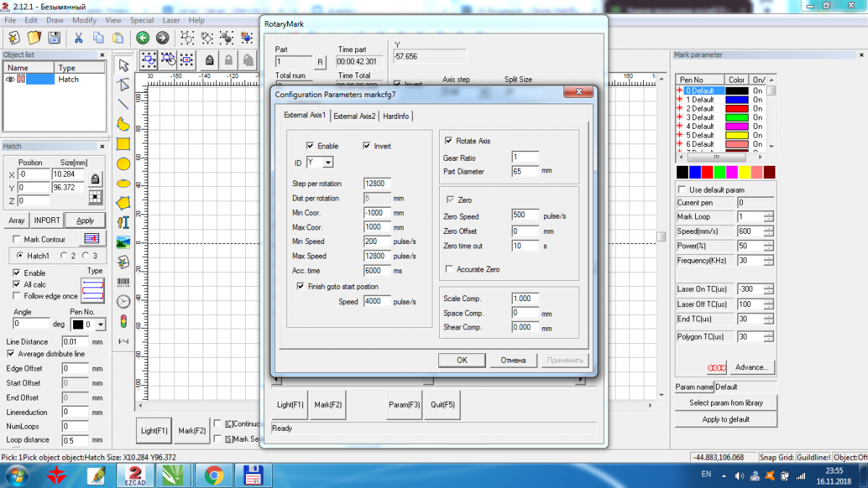Select the circle drawing tool

(124, 164)
